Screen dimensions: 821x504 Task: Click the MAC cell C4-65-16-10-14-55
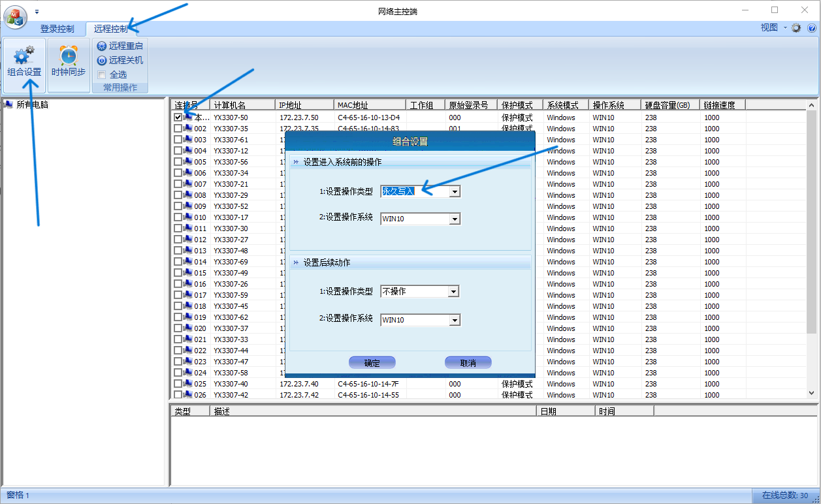coord(368,395)
